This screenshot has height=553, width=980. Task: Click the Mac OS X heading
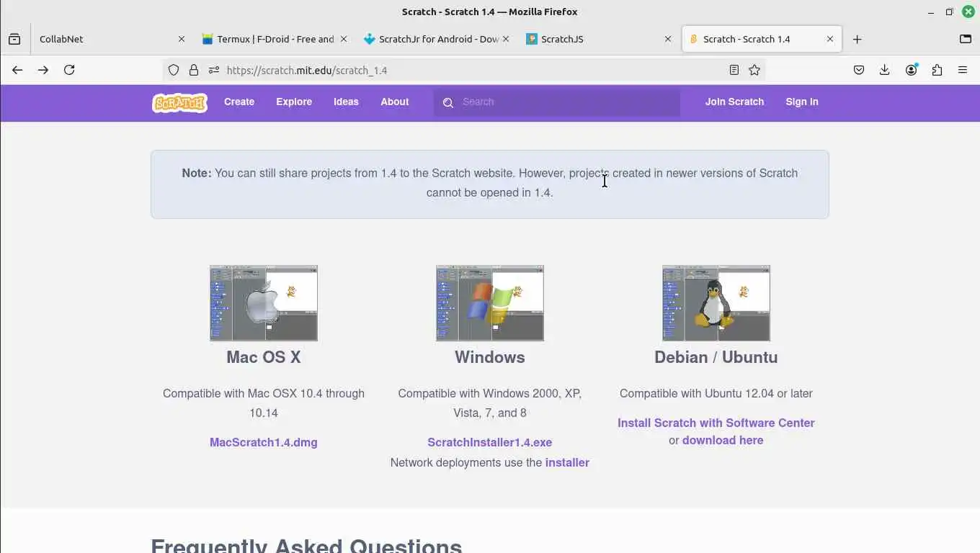(x=264, y=357)
